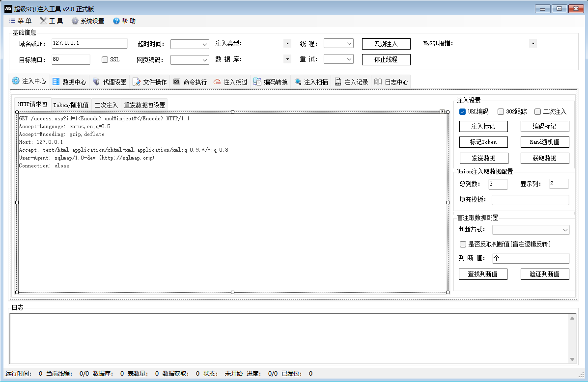588x382 pixels.
Task: Click the 发送数据 button
Action: pyautogui.click(x=484, y=158)
